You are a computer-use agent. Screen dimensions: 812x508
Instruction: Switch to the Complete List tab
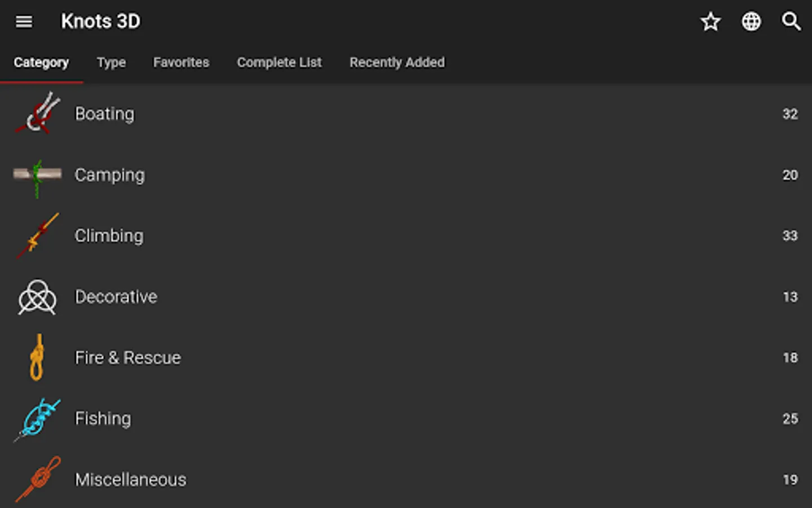point(279,62)
